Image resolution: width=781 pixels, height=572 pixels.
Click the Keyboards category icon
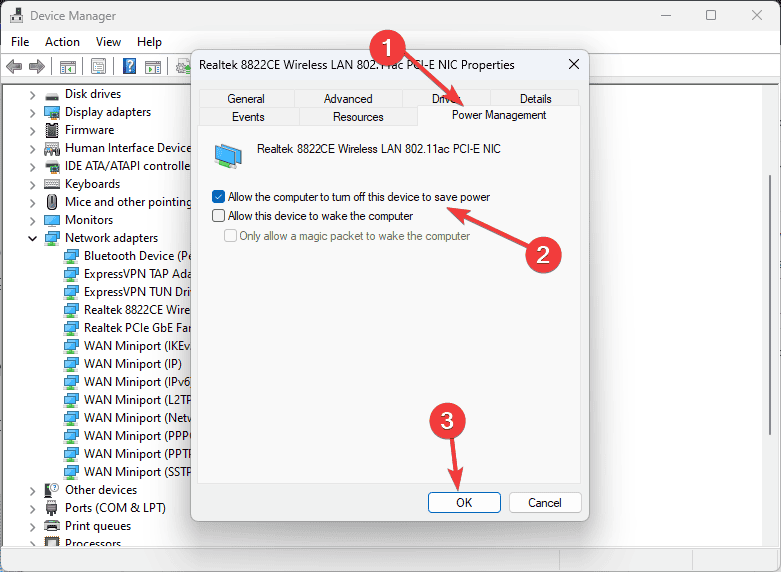click(x=52, y=184)
